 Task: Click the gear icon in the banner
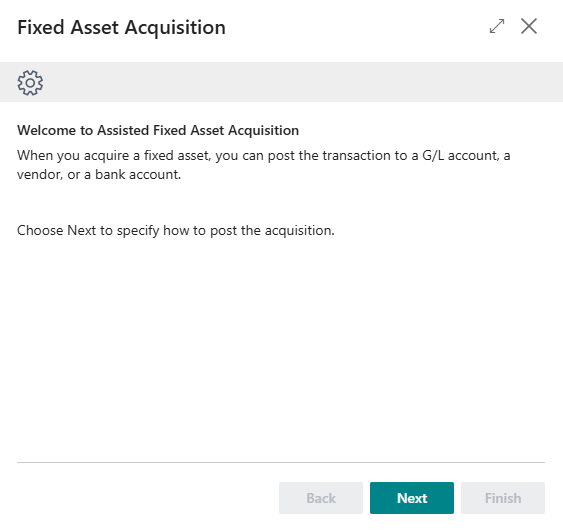(x=30, y=83)
